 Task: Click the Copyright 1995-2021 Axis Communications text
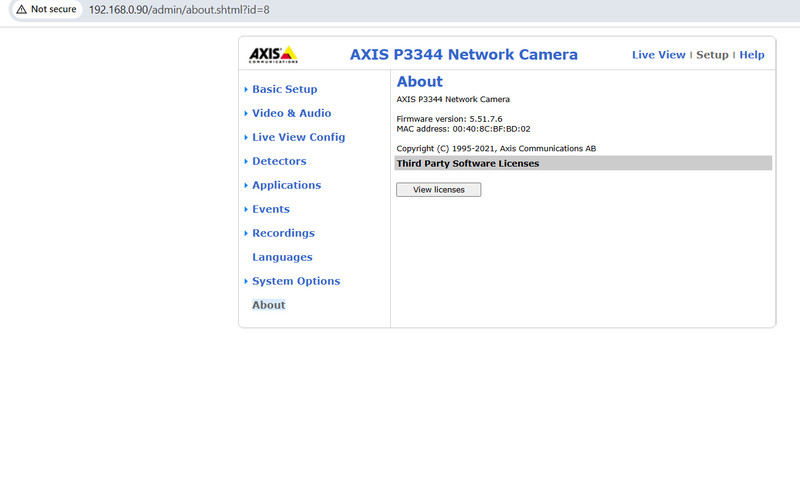click(x=496, y=148)
